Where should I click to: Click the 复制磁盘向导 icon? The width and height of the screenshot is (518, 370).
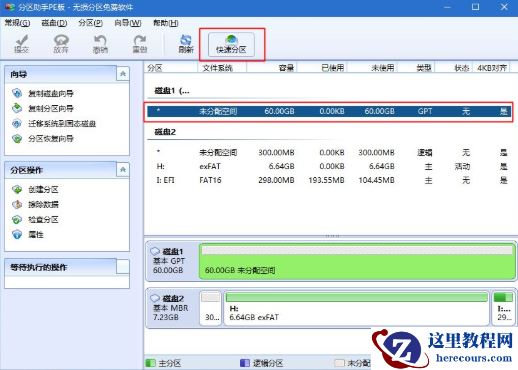click(x=17, y=93)
